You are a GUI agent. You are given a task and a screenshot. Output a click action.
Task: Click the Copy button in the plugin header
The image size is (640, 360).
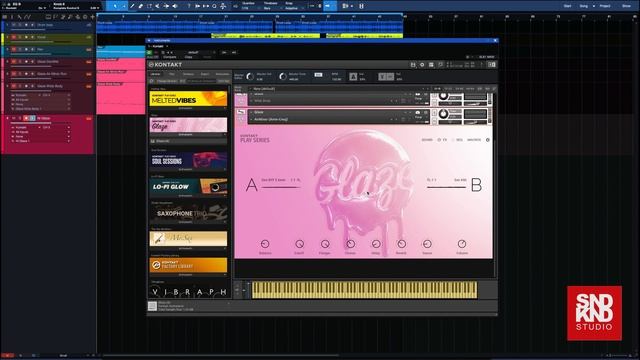188,57
